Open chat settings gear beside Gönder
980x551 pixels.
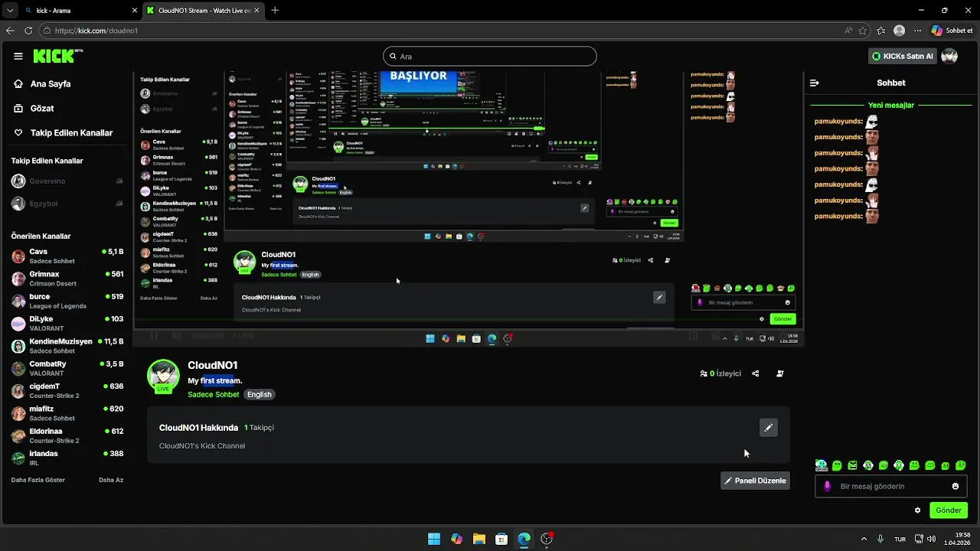(x=917, y=510)
